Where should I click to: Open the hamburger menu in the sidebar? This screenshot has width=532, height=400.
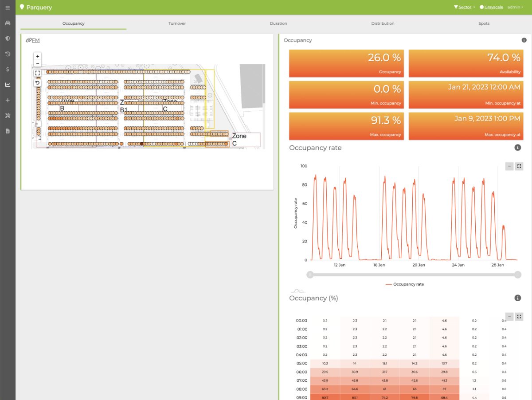tap(8, 8)
